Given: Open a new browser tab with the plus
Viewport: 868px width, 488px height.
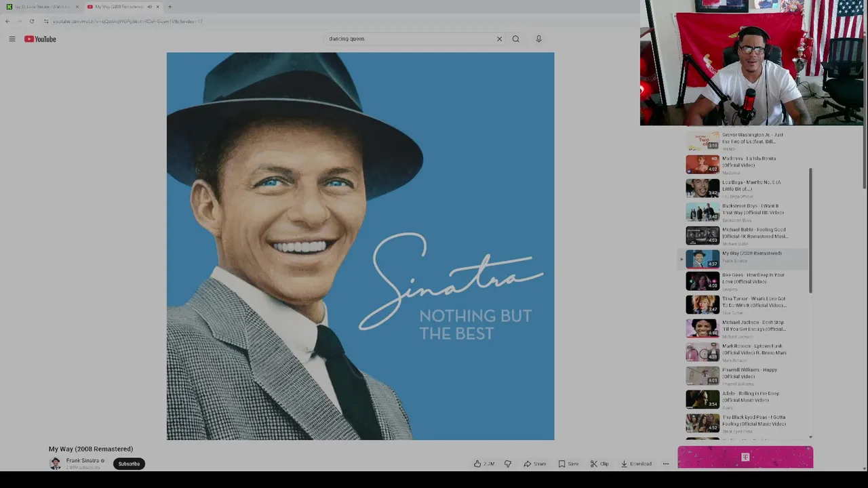Looking at the screenshot, I should pyautogui.click(x=170, y=7).
